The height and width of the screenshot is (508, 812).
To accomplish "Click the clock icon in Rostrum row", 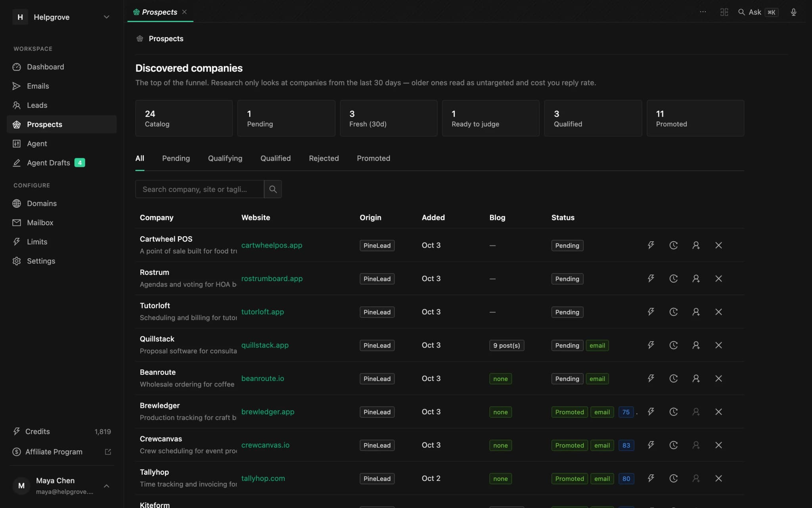I will click(673, 279).
